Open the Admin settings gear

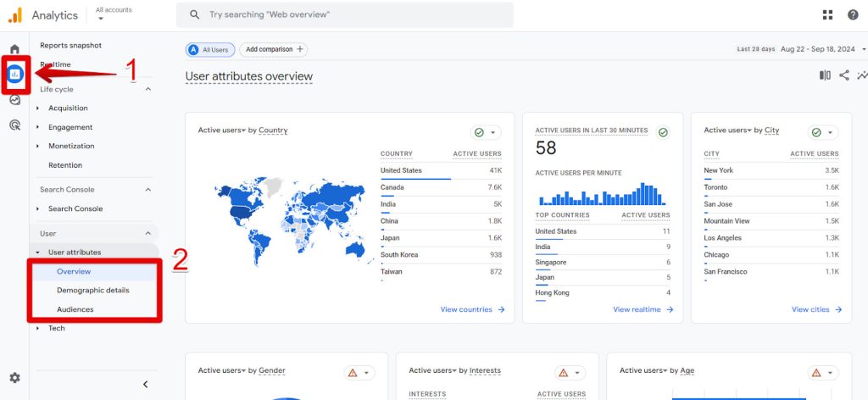click(15, 378)
